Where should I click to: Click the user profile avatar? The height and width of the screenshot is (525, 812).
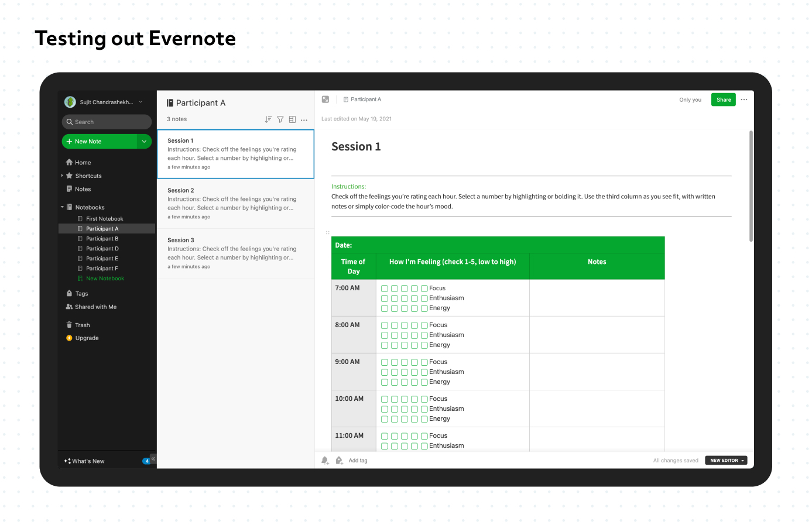pyautogui.click(x=70, y=102)
